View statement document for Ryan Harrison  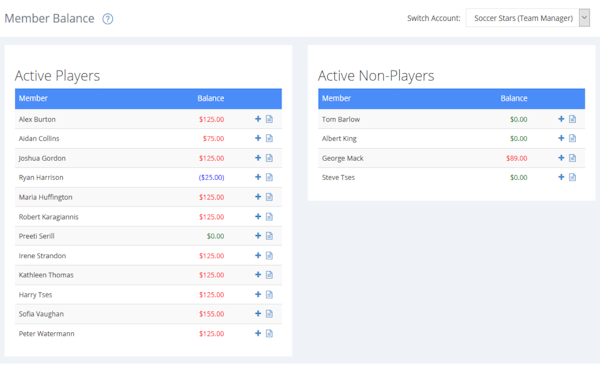pyautogui.click(x=269, y=177)
